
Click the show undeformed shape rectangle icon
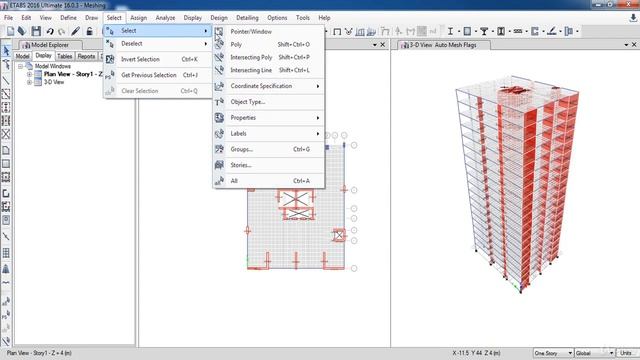coord(337,31)
